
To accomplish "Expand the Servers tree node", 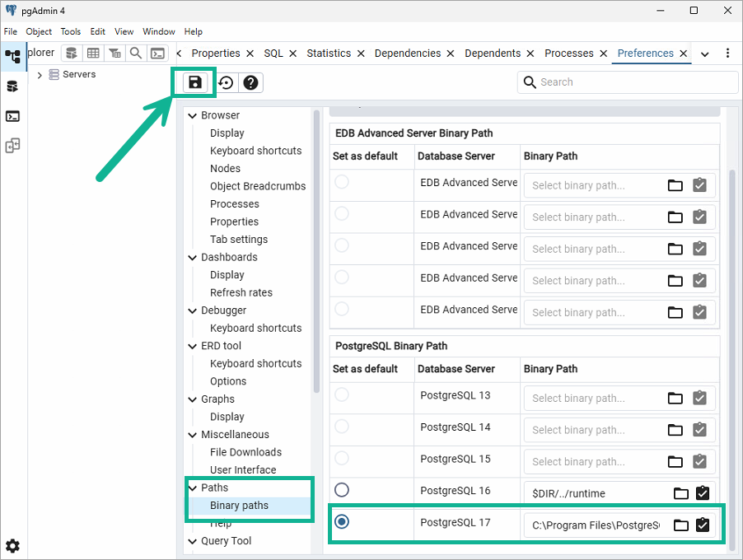I will pyautogui.click(x=40, y=75).
